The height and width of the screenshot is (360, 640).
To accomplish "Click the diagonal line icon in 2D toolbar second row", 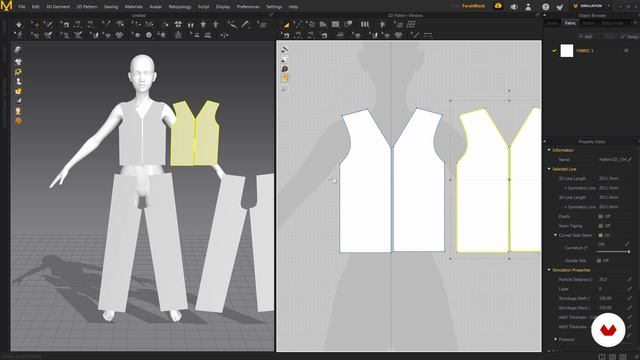I will (x=415, y=36).
